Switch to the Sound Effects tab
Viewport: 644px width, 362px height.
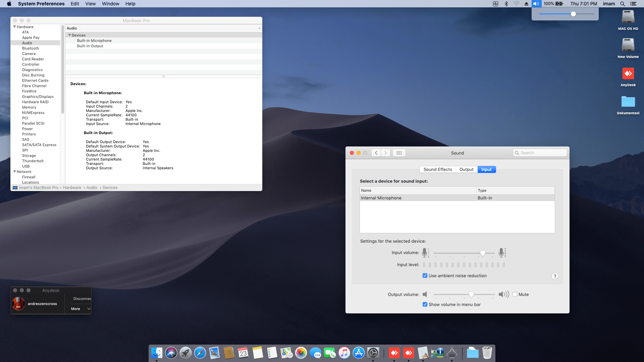[438, 170]
